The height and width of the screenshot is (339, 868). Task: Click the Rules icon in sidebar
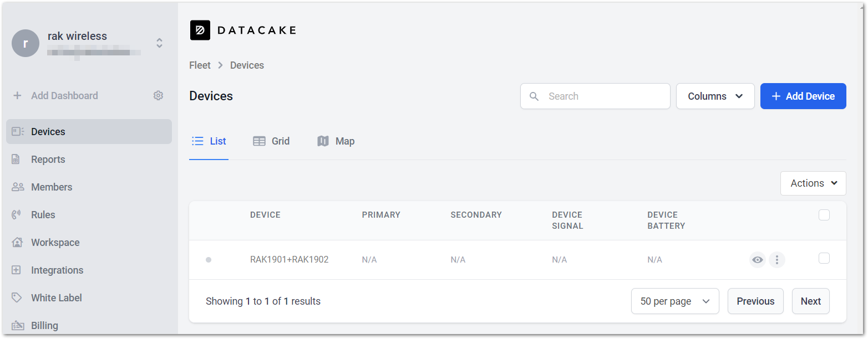(x=16, y=215)
